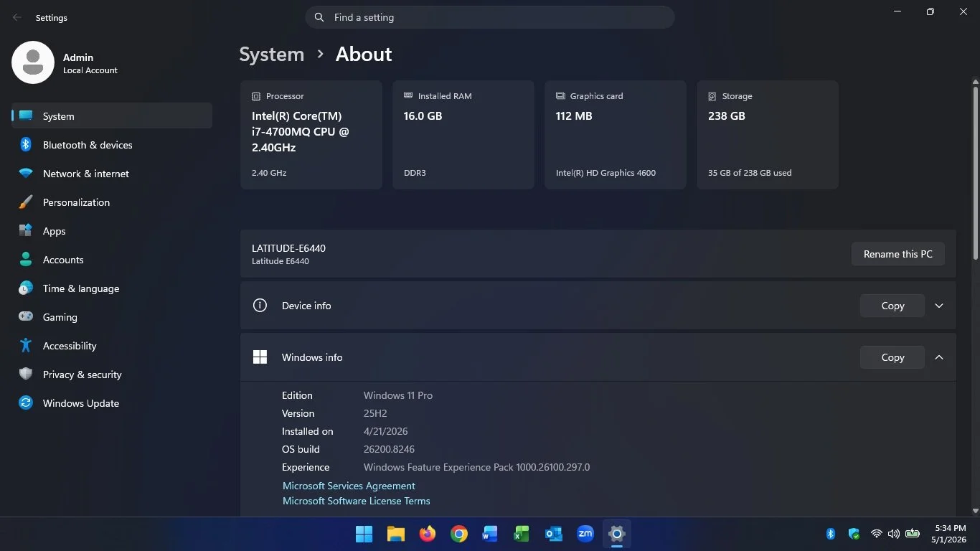Viewport: 980px width, 551px height.
Task: Click the Find a setting search box
Action: click(490, 17)
